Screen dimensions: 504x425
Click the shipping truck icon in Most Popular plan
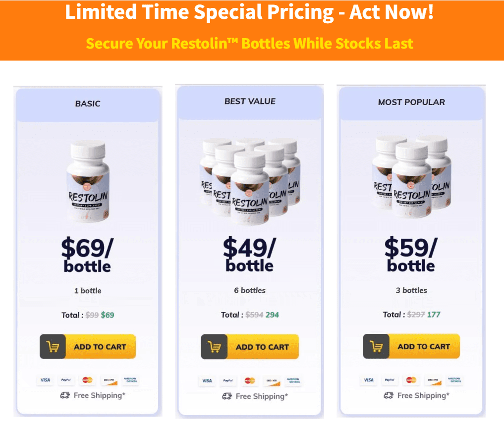[389, 395]
